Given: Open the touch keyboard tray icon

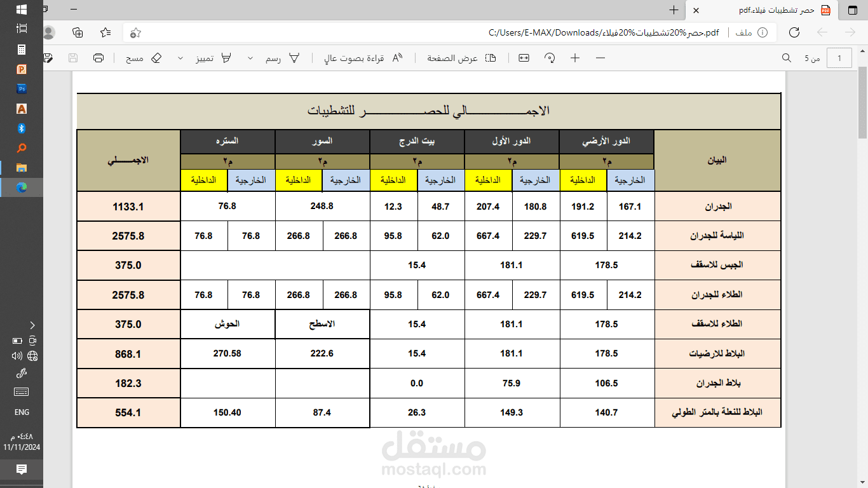Looking at the screenshot, I should [x=21, y=391].
